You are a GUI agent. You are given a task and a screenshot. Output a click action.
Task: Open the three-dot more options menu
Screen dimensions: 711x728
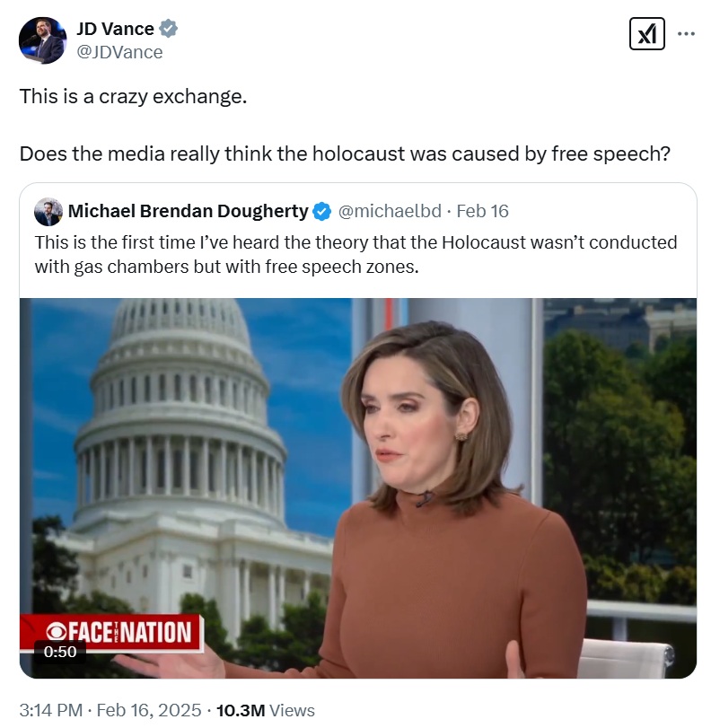coord(686,34)
